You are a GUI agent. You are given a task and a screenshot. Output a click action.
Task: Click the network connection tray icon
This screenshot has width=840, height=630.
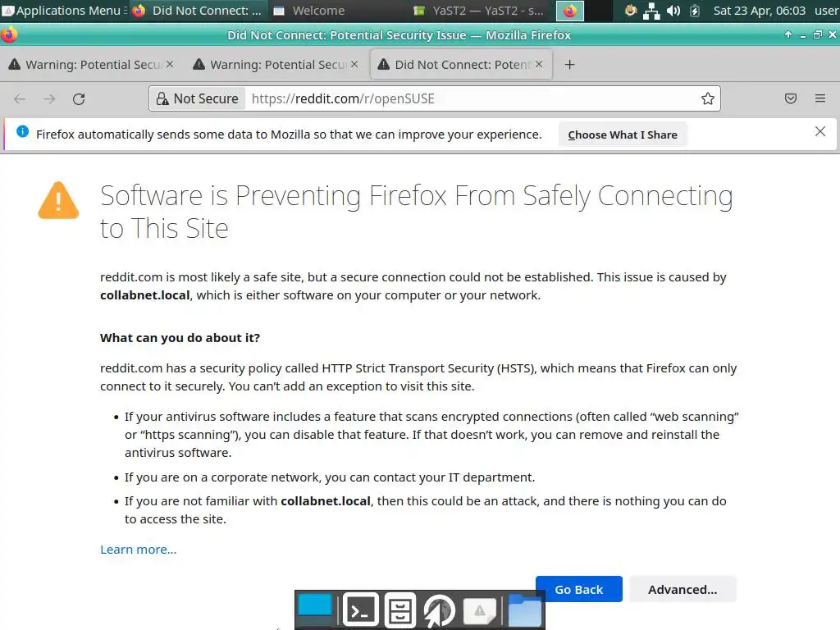coord(652,11)
